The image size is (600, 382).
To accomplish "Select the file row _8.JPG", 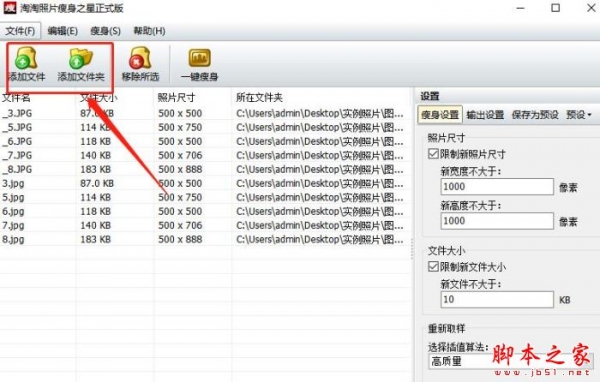I will click(205, 169).
